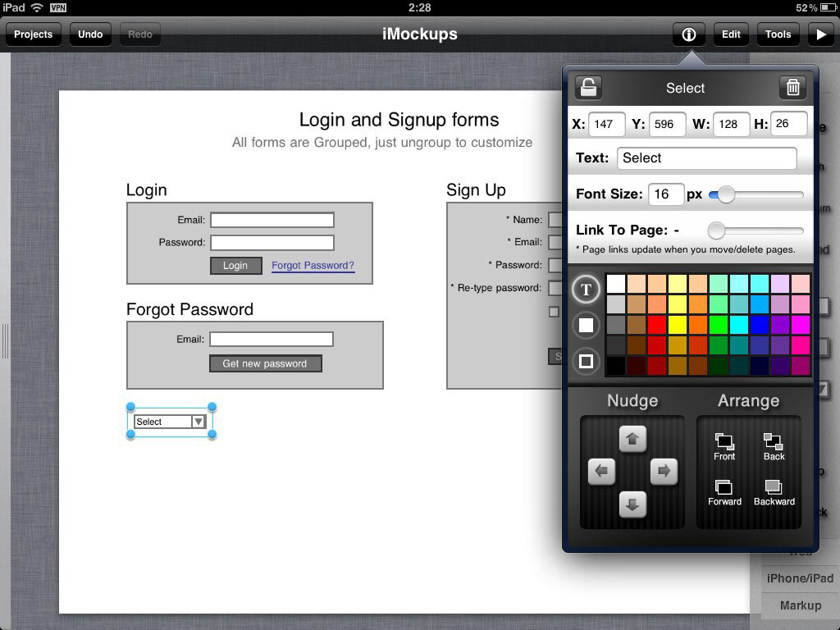Select the fill color mode button

(x=586, y=326)
